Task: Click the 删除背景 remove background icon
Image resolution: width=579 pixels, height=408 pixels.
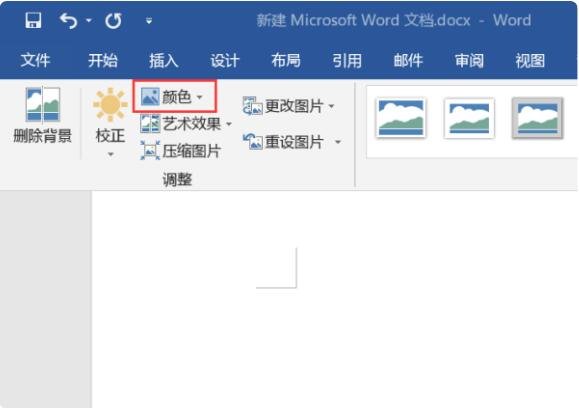Action: (42, 104)
